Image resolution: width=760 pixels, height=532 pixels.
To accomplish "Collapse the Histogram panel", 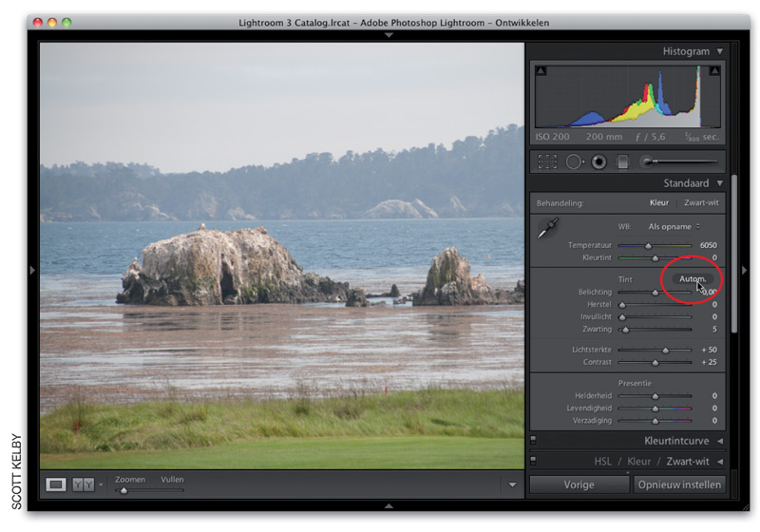I will coord(720,51).
